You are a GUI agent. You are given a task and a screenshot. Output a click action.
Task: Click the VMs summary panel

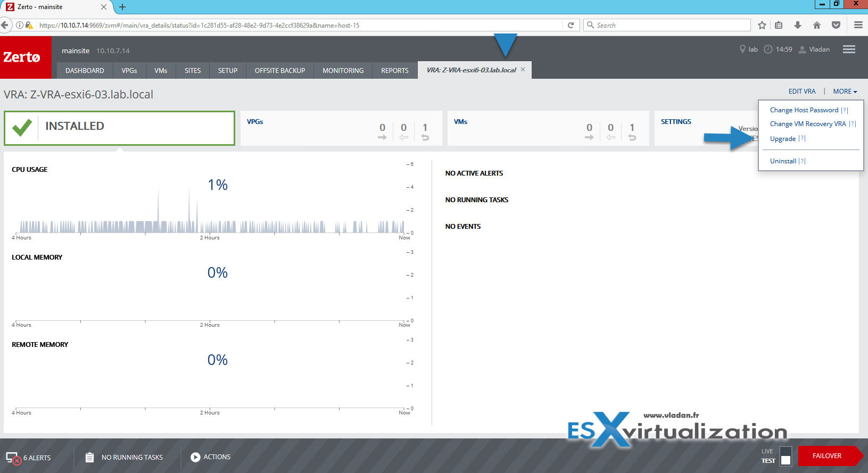tap(548, 128)
